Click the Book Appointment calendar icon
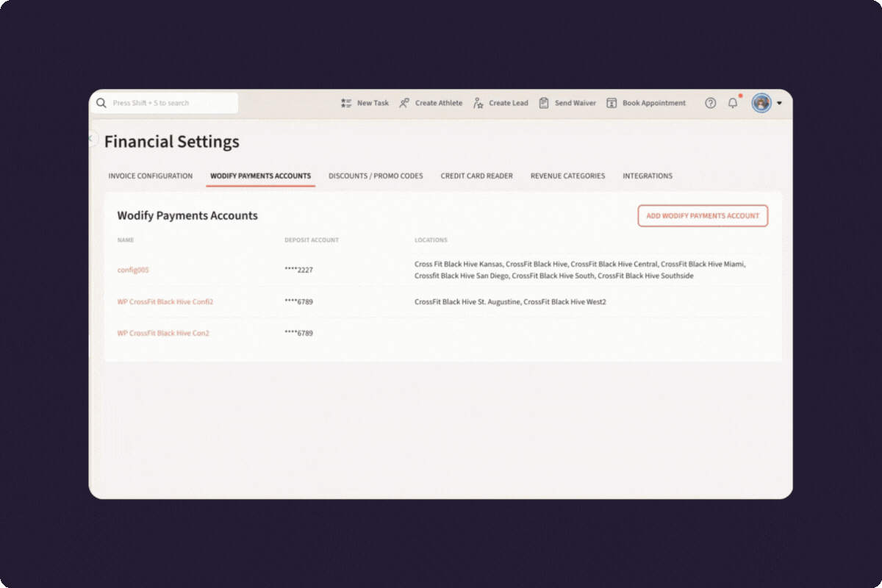 (612, 103)
